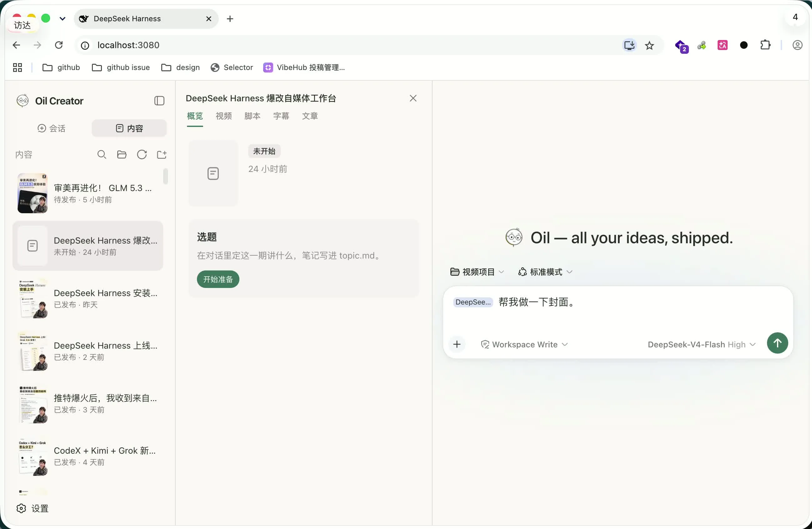Bookmark this page with the star
Image resolution: width=812 pixels, height=529 pixels.
coord(649,45)
